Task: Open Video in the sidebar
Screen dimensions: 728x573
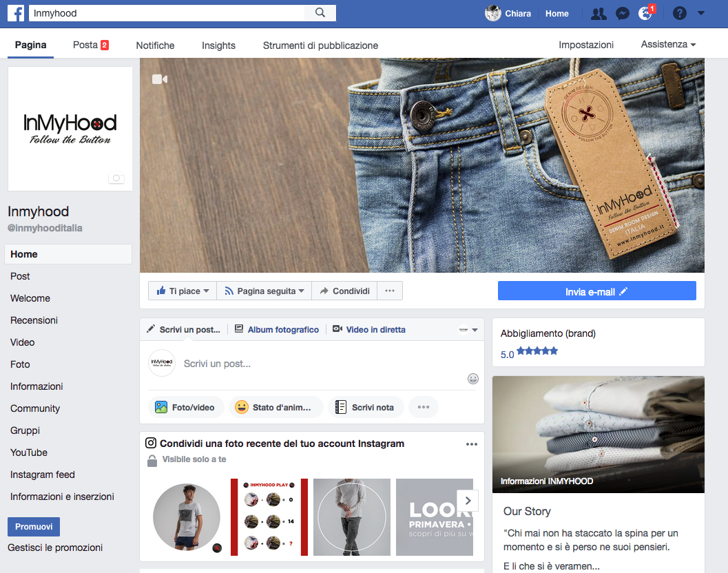Action: [x=22, y=342]
